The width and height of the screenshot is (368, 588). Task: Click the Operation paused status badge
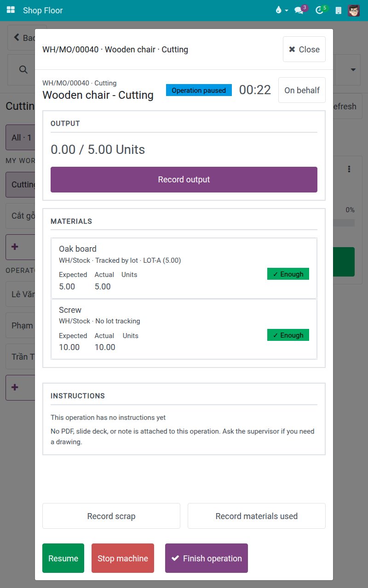click(199, 90)
